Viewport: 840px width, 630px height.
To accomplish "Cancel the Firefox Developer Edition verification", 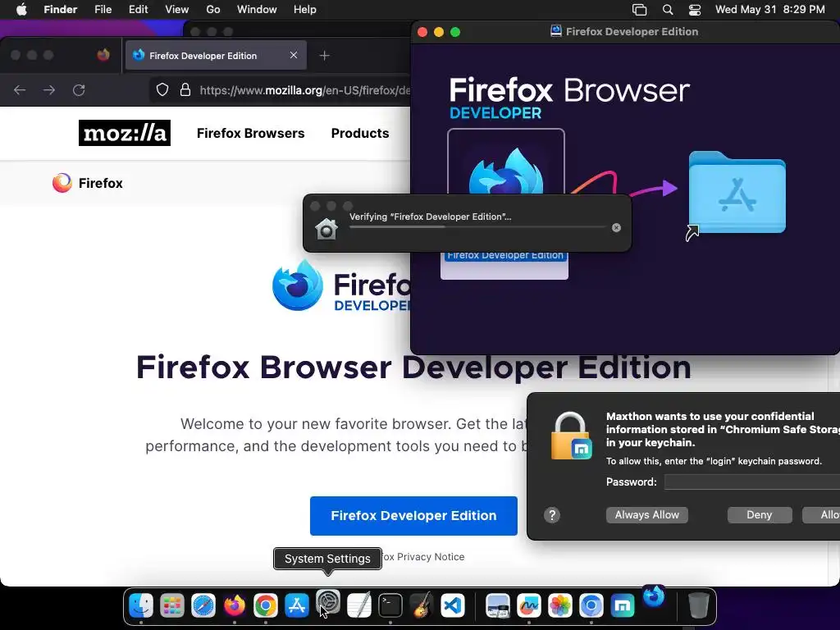I will pyautogui.click(x=617, y=228).
